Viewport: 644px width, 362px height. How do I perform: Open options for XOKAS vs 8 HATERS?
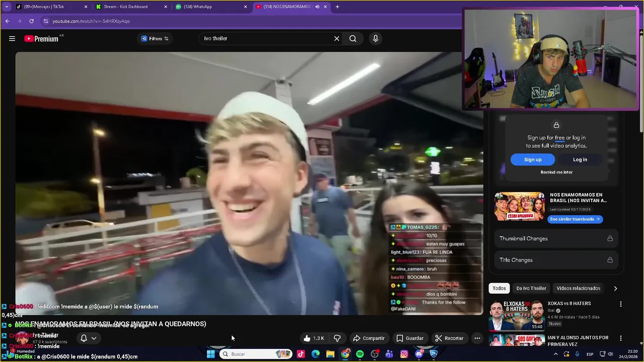[x=620, y=304]
